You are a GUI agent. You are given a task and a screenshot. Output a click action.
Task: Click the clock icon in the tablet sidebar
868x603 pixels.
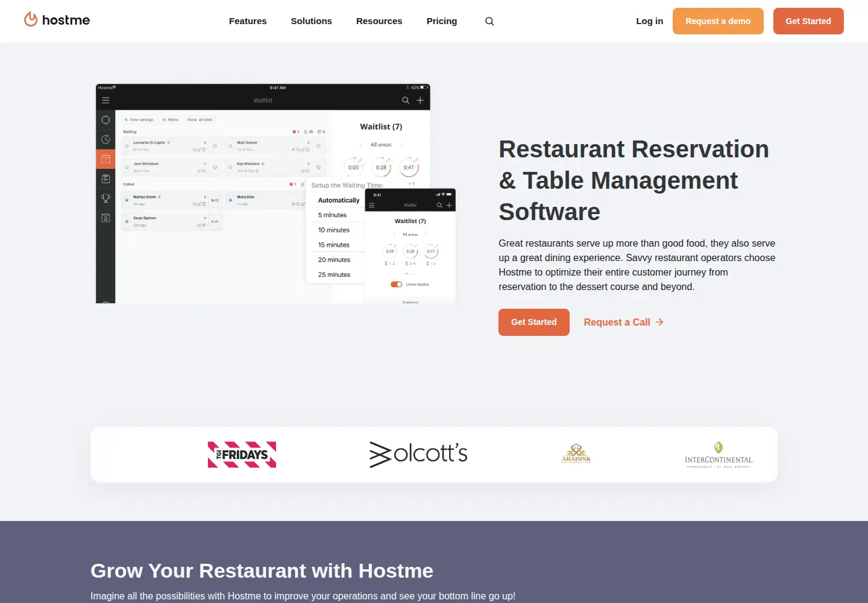pyautogui.click(x=105, y=139)
